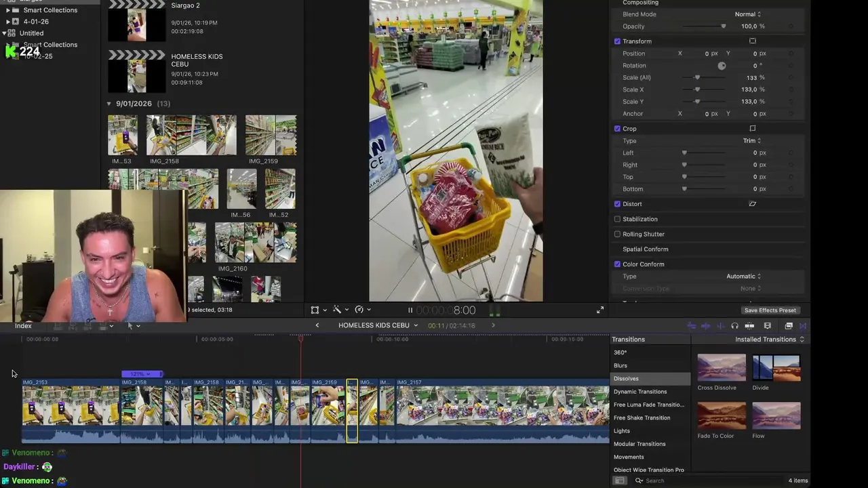Select the Divide transition thumbnail
The width and height of the screenshot is (868, 488).
(776, 368)
